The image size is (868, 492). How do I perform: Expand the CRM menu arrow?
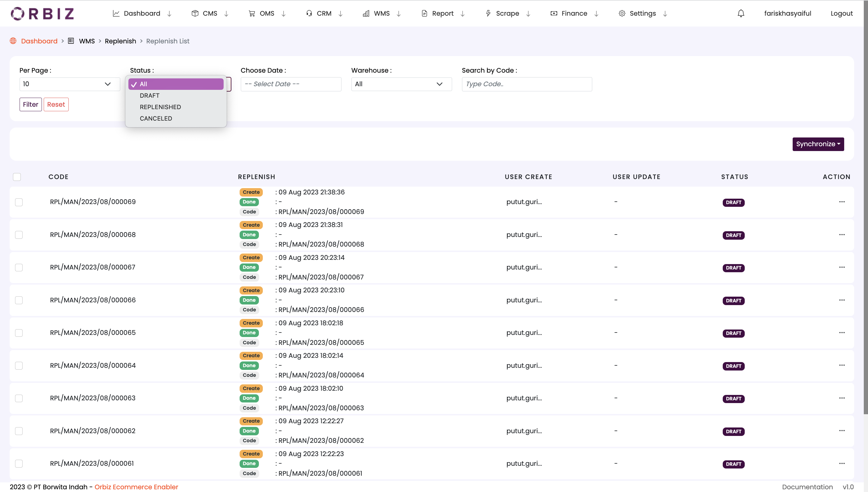point(341,14)
